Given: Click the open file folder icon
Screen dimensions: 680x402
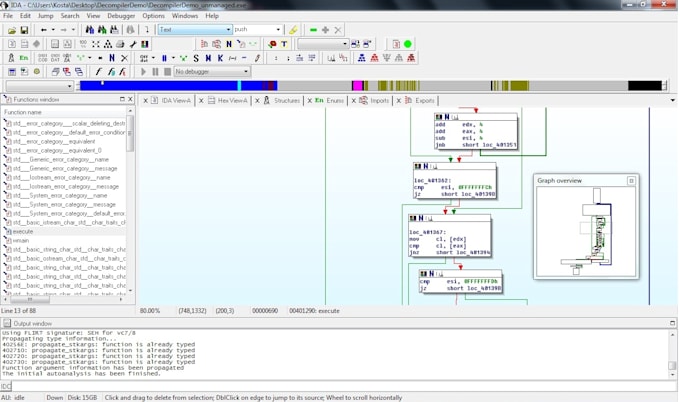Looking at the screenshot, I should (12, 30).
